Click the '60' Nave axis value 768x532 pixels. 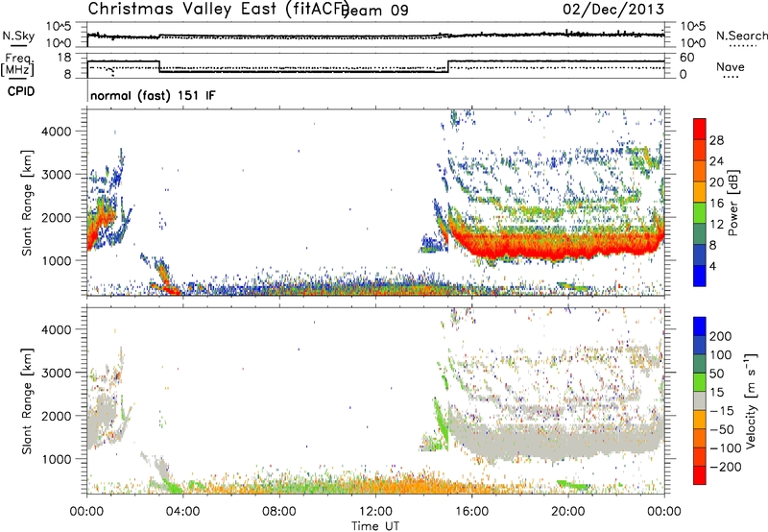687,58
